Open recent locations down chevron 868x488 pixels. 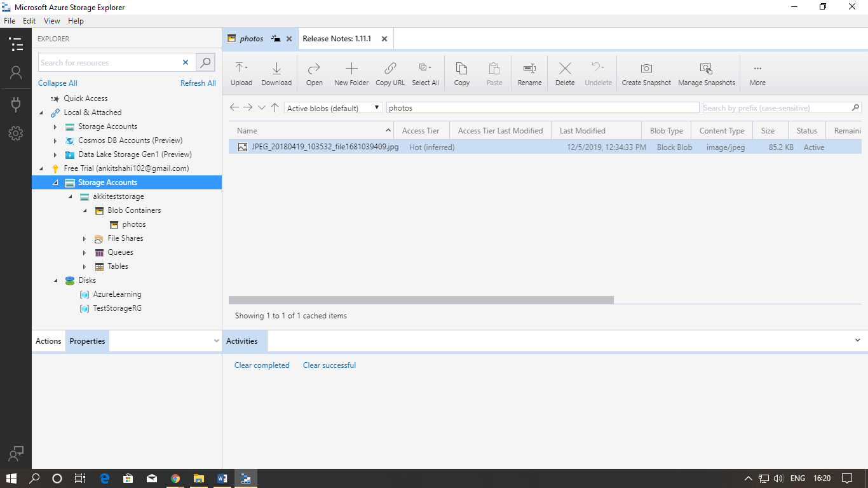261,107
